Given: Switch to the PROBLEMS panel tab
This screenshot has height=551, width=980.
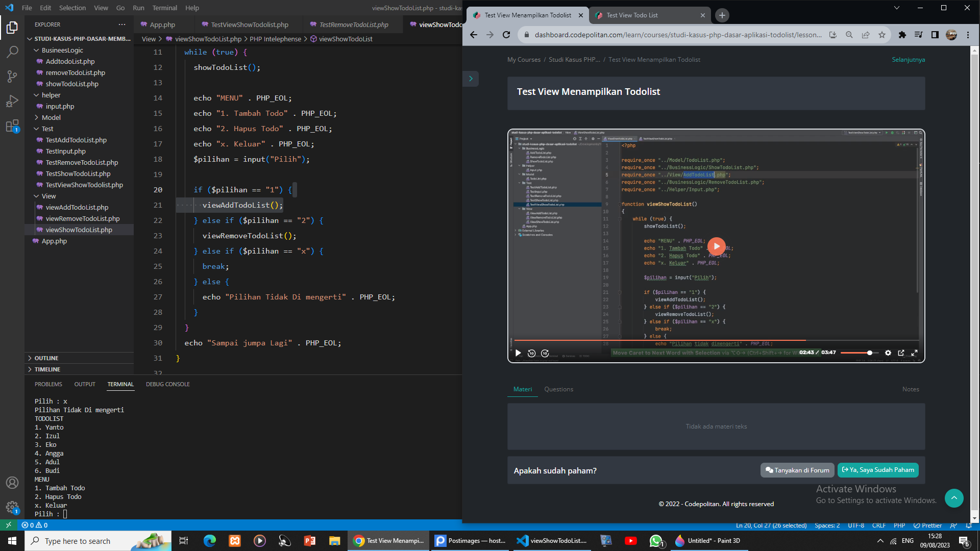Looking at the screenshot, I should point(48,384).
